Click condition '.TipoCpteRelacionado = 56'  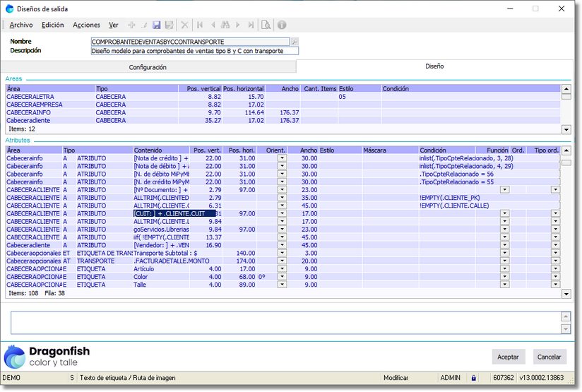coord(456,174)
